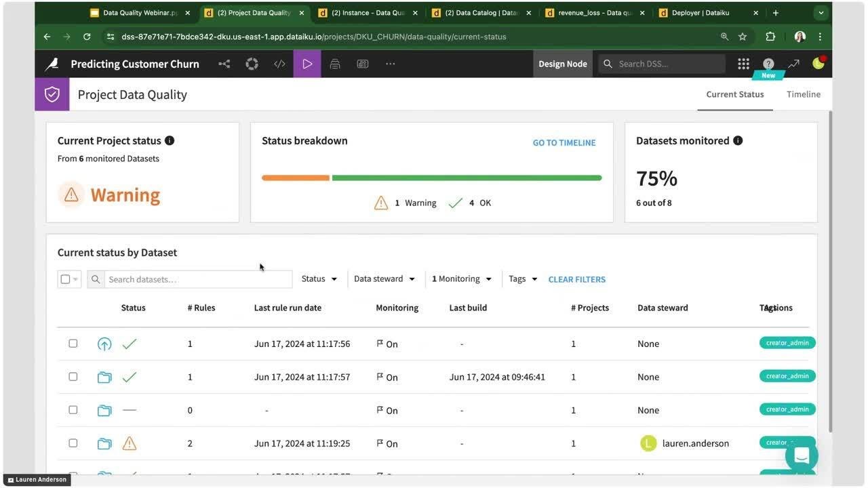This screenshot has height=488, width=868.
Task: Open browser extensions puzzle icon
Action: [x=770, y=37]
